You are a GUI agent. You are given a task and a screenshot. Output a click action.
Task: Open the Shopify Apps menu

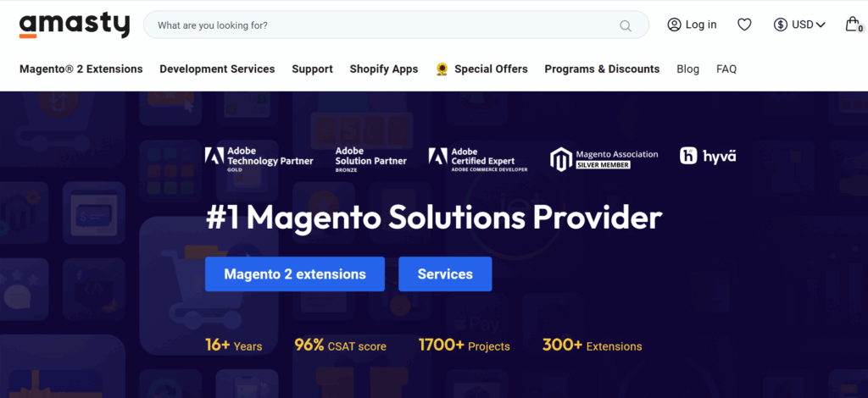point(384,69)
